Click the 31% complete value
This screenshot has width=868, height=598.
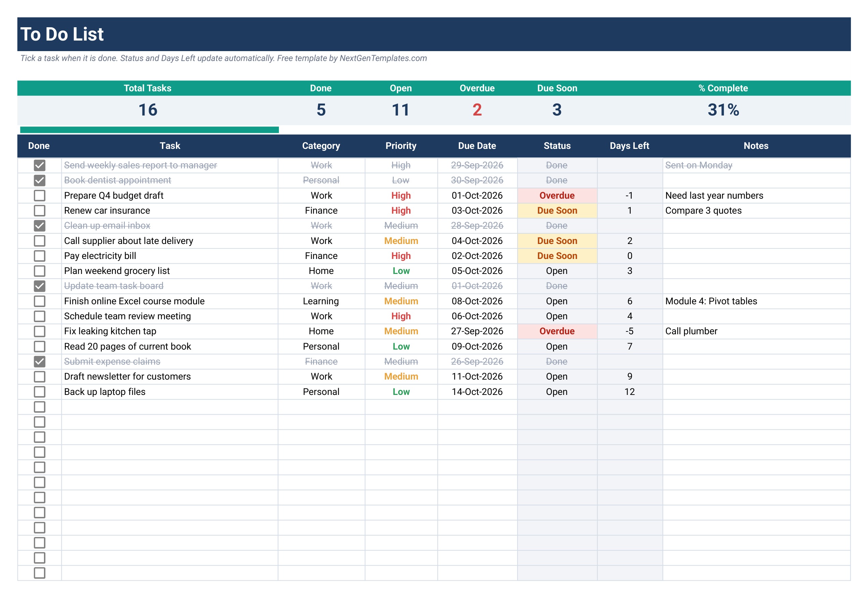[x=723, y=110]
